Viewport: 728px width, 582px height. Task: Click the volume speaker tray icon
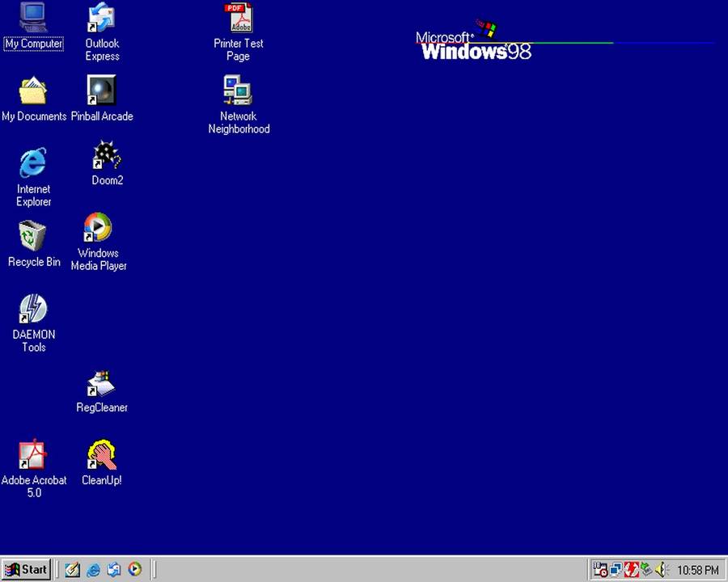point(662,569)
